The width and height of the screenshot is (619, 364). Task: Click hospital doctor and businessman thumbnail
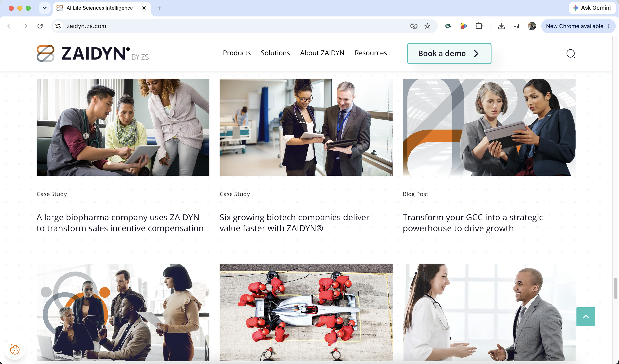(306, 127)
